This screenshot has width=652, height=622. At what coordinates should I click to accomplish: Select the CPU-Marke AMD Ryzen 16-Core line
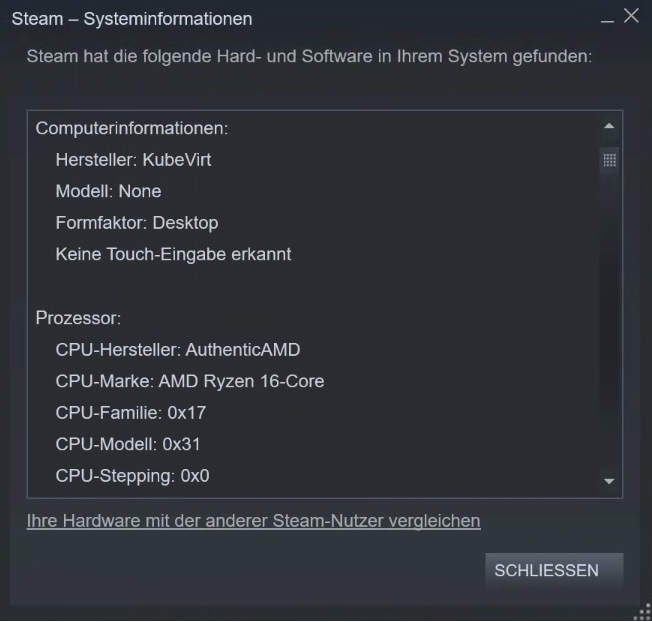[x=190, y=381]
